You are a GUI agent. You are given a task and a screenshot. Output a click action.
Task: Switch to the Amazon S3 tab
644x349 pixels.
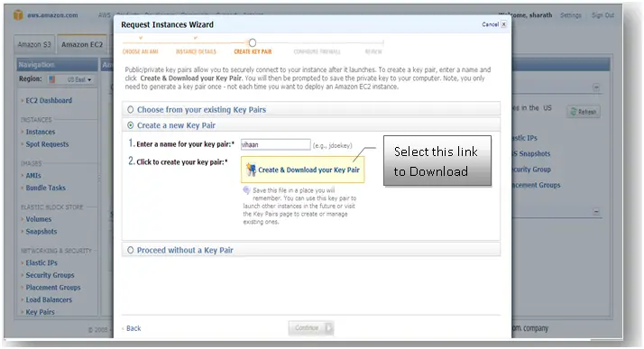pyautogui.click(x=34, y=44)
